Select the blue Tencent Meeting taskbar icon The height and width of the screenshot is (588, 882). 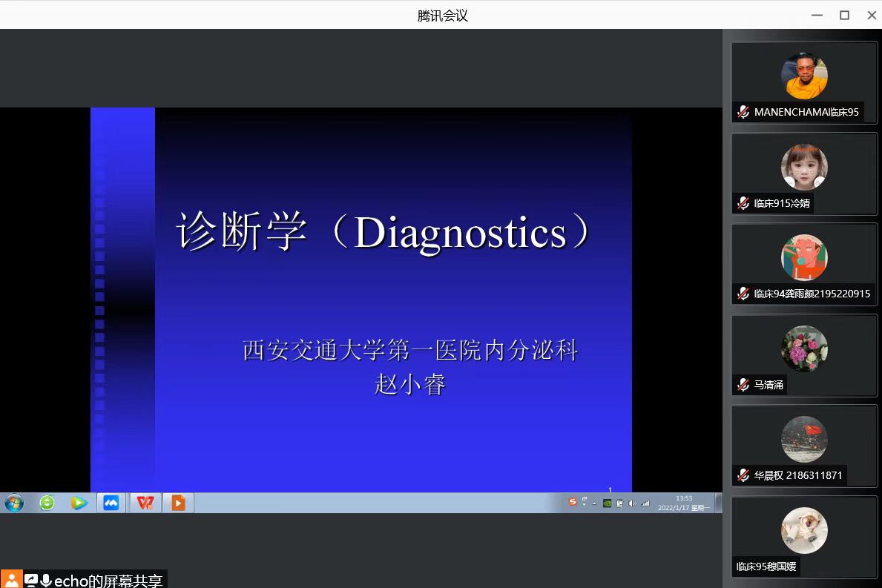tap(111, 503)
